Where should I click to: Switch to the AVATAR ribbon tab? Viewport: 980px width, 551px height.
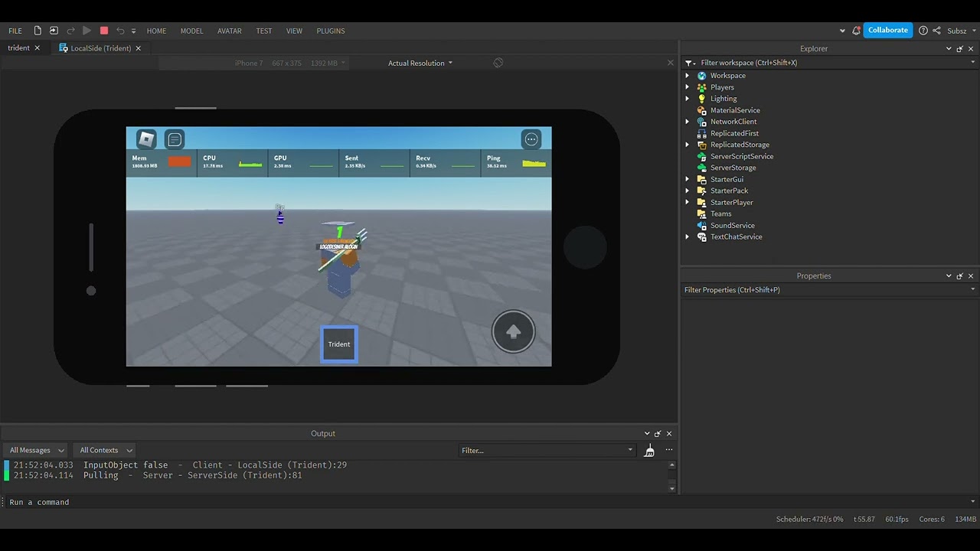[230, 31]
